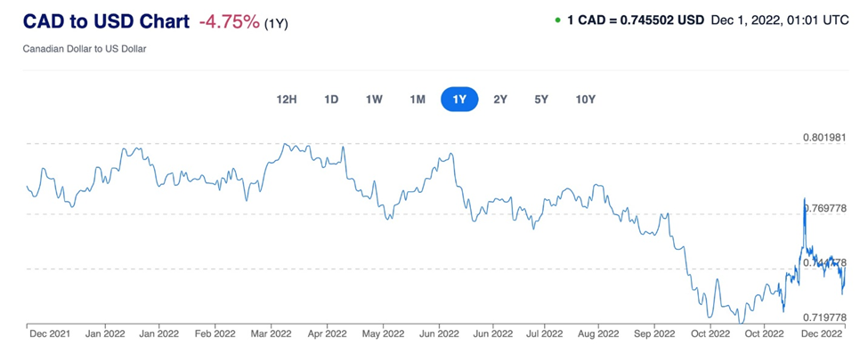The width and height of the screenshot is (868, 361).
Task: Click the Canadian Dollar to US Dollar subtitle
Action: [84, 49]
